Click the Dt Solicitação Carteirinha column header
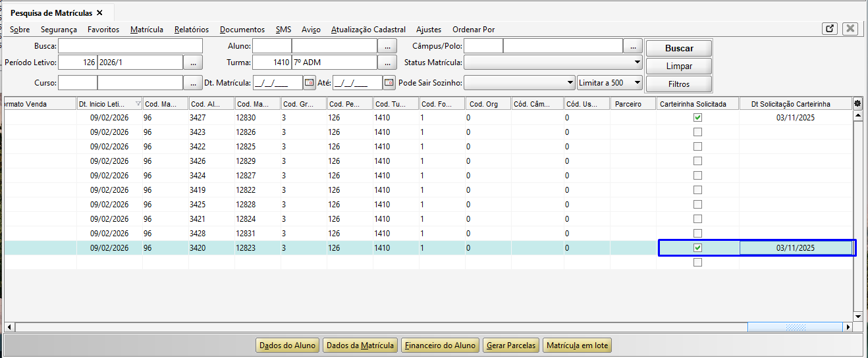Screen dimensions: 868x358 click(x=796, y=104)
